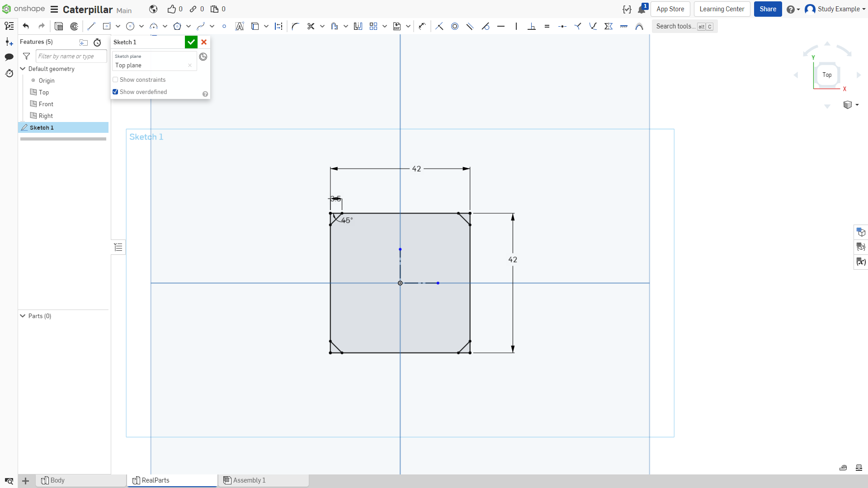This screenshot has width=868, height=488.
Task: Apply the Vertical constraint
Action: (516, 26)
